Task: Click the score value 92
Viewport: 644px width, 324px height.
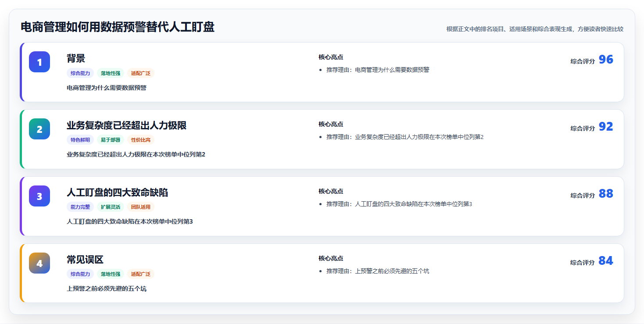Action: tap(606, 127)
